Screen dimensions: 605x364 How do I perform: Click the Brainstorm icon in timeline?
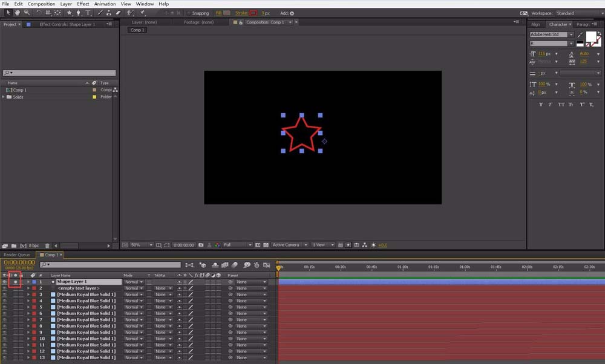click(x=247, y=265)
